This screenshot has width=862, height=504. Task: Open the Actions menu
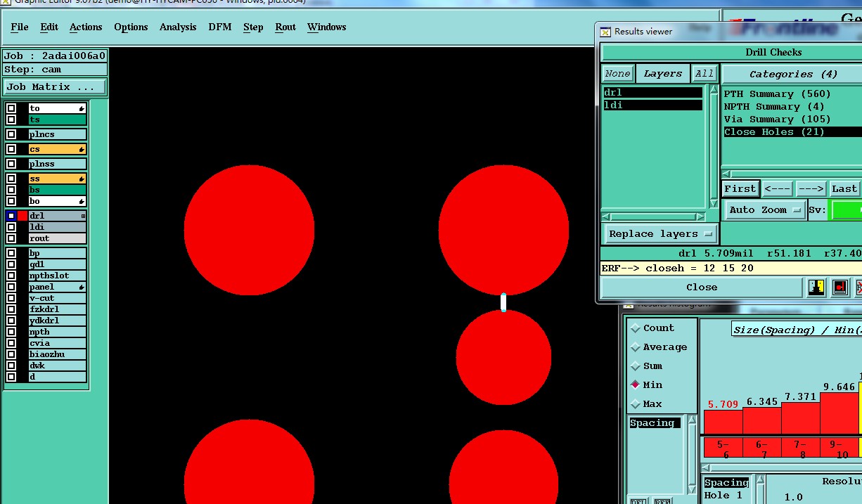86,27
